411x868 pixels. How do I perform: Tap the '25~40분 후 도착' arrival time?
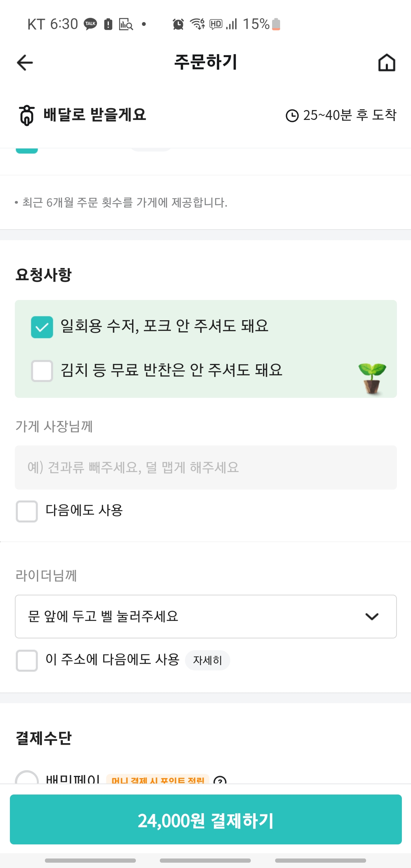tap(349, 115)
